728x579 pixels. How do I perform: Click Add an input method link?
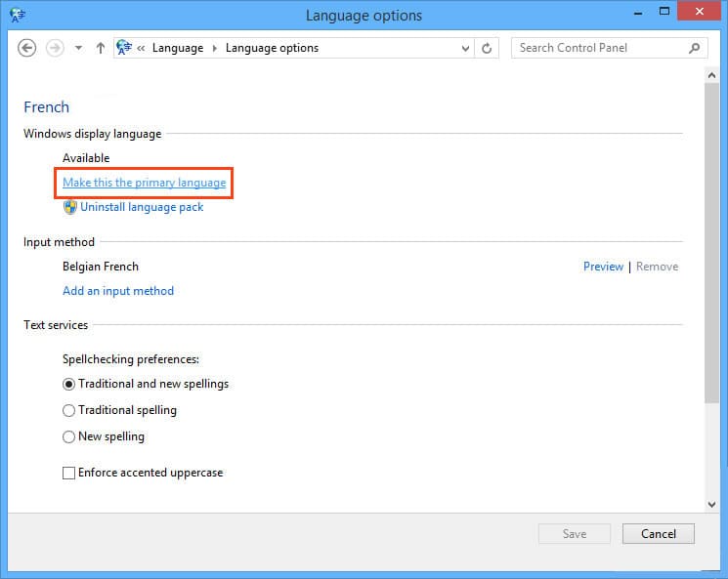(x=118, y=291)
